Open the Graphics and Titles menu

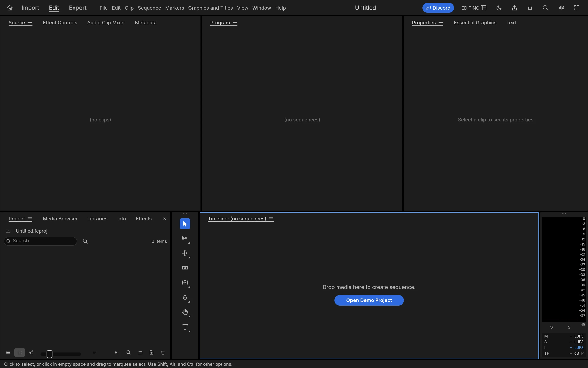[210, 8]
